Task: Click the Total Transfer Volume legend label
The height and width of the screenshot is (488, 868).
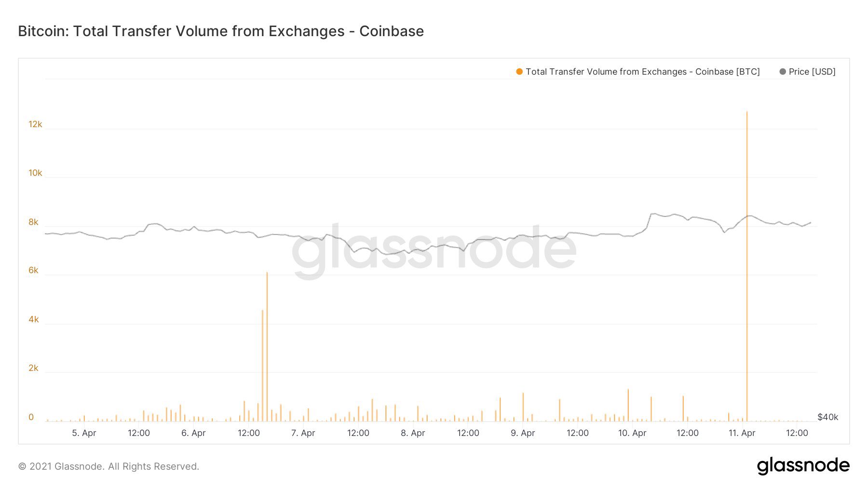Action: (x=642, y=72)
